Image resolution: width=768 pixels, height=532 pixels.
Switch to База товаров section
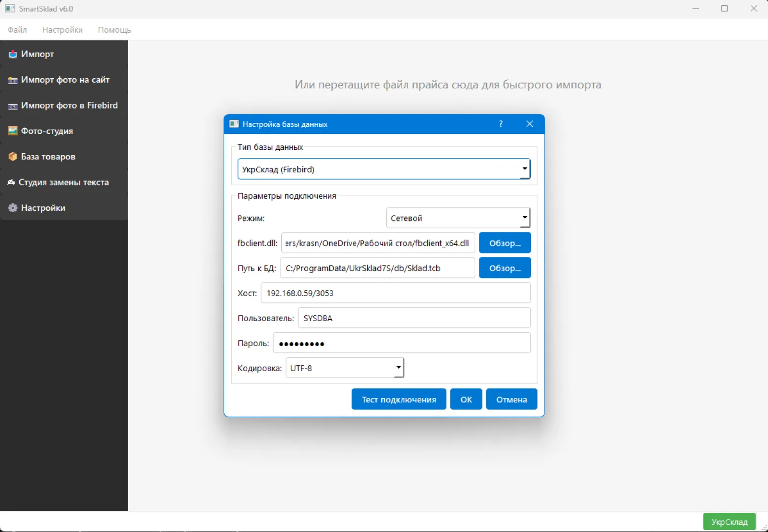coord(64,157)
